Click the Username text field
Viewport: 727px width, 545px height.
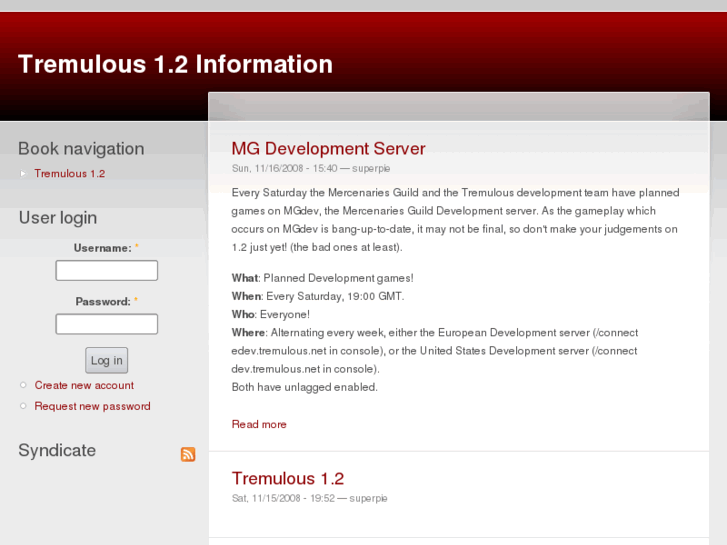point(106,271)
